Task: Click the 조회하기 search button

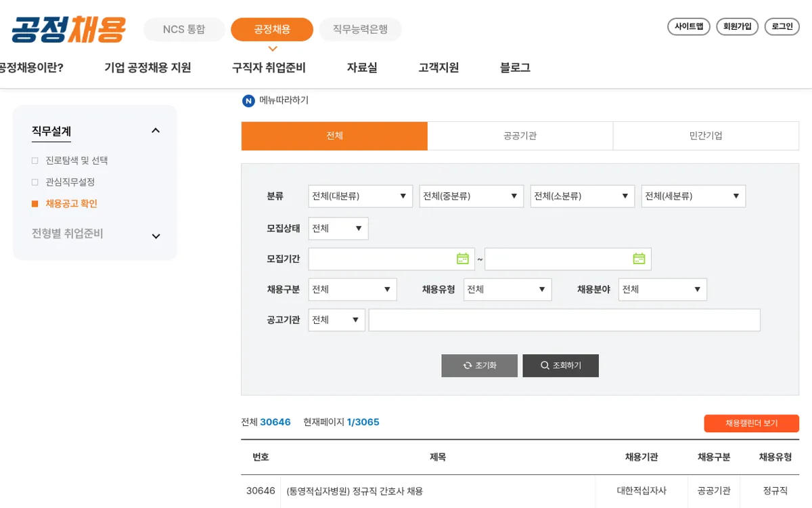Action: point(561,366)
